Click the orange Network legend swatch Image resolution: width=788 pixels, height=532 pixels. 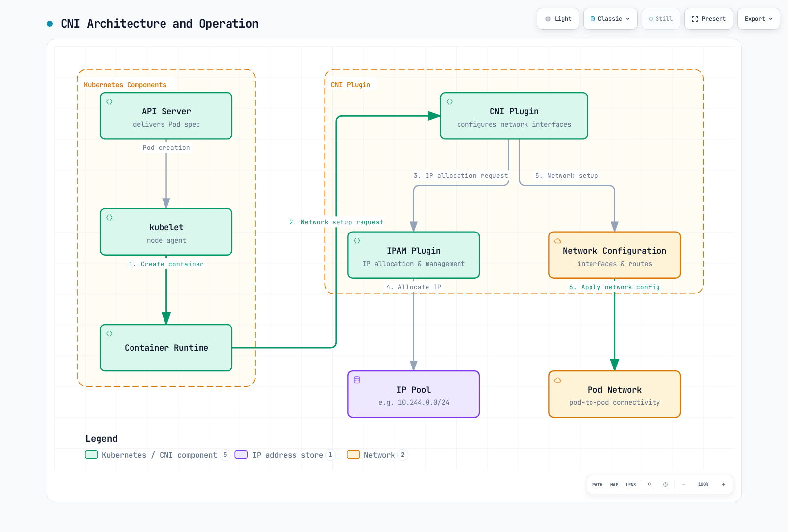tap(353, 455)
